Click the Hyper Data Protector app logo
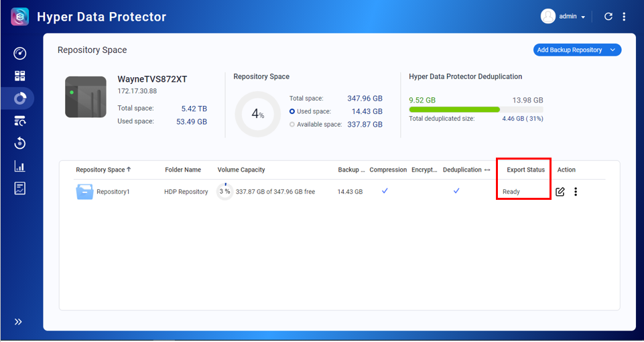The image size is (644, 342). [19, 17]
